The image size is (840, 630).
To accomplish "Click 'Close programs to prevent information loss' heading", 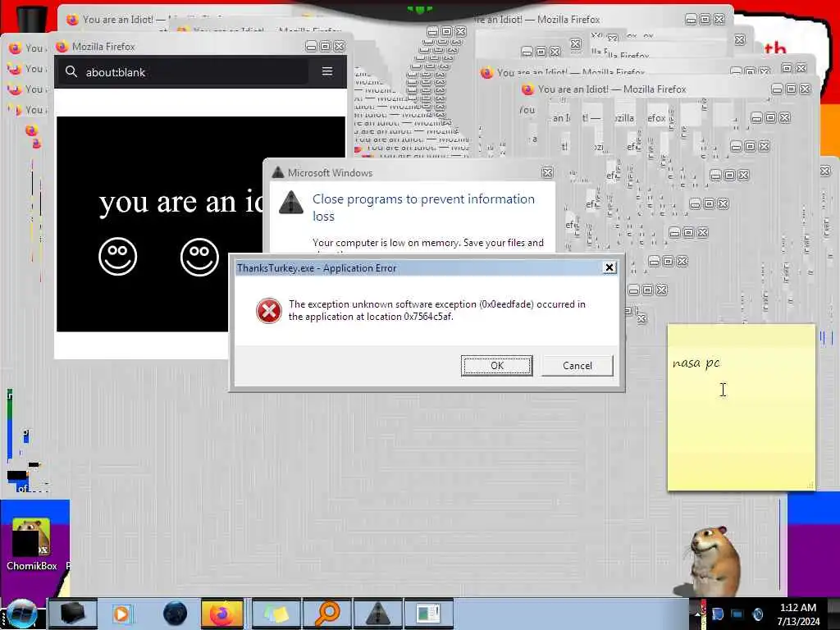I will 423,208.
